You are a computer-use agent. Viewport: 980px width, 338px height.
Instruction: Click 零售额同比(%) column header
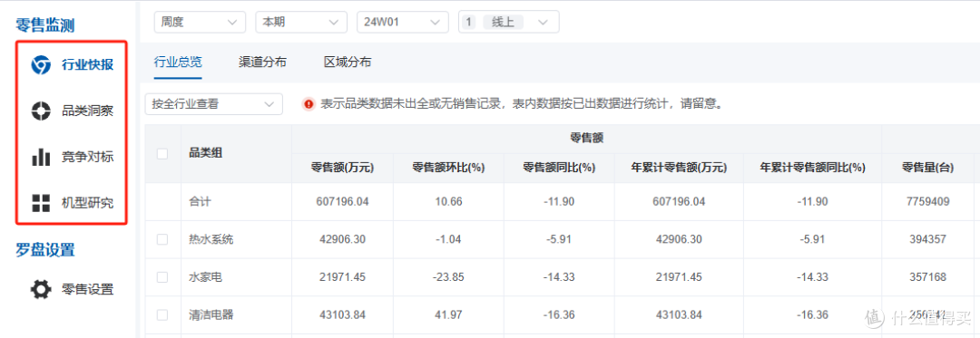pos(559,168)
